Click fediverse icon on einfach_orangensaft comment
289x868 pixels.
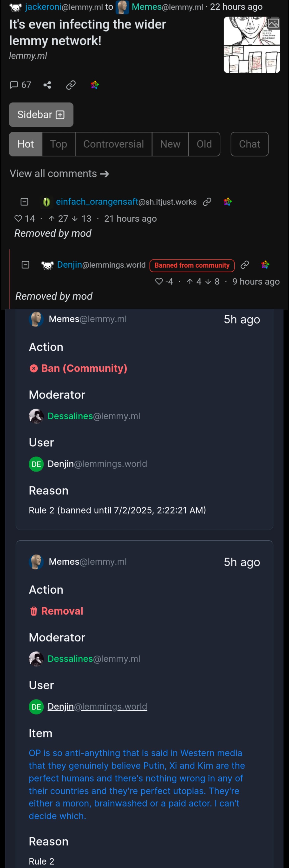[228, 202]
